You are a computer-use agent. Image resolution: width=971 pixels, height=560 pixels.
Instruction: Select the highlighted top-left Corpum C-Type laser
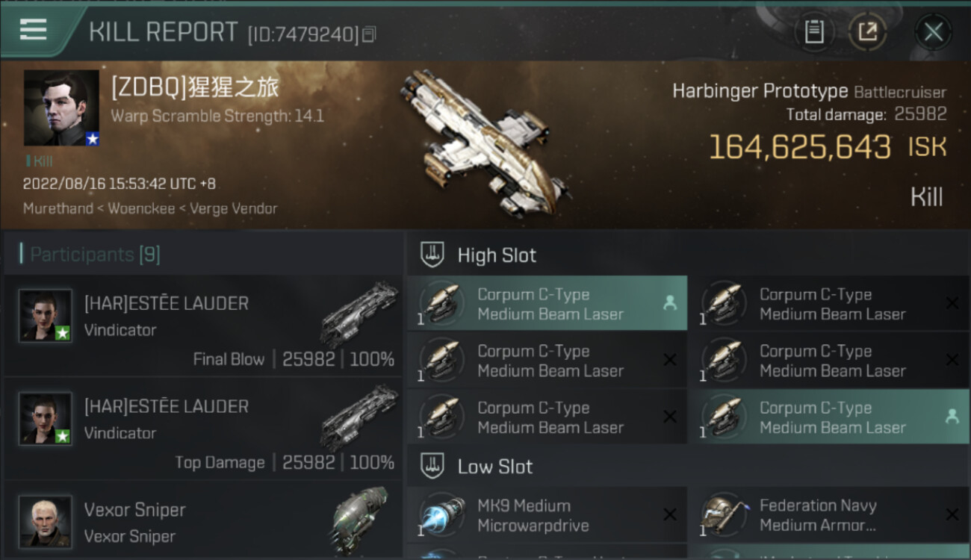pos(547,303)
